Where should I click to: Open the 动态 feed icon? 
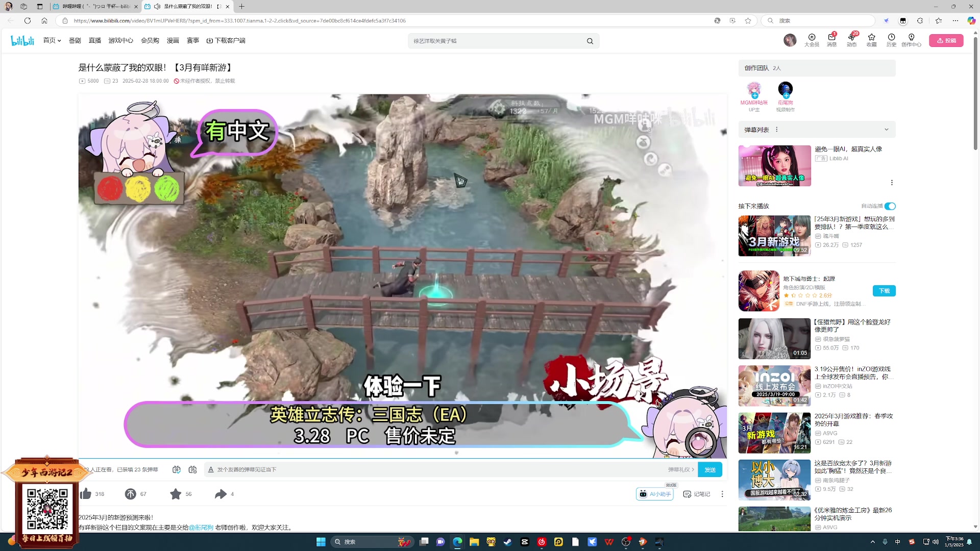pos(851,40)
